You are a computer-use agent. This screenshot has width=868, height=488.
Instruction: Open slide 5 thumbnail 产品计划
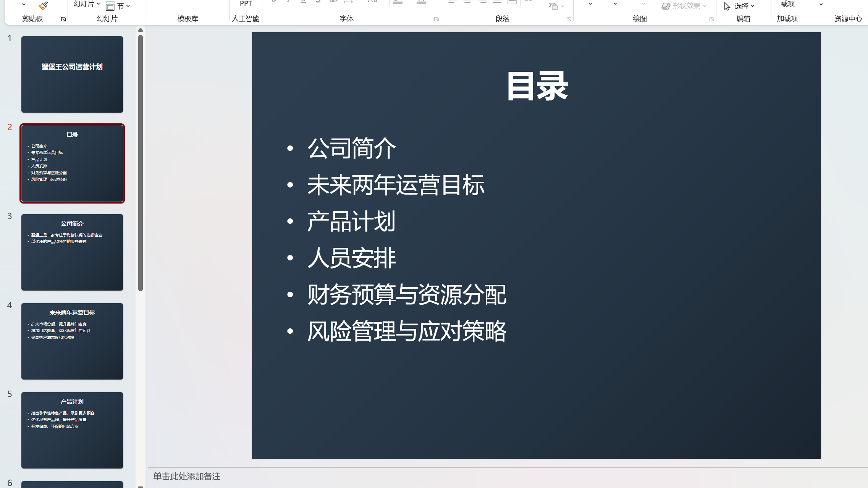72,430
